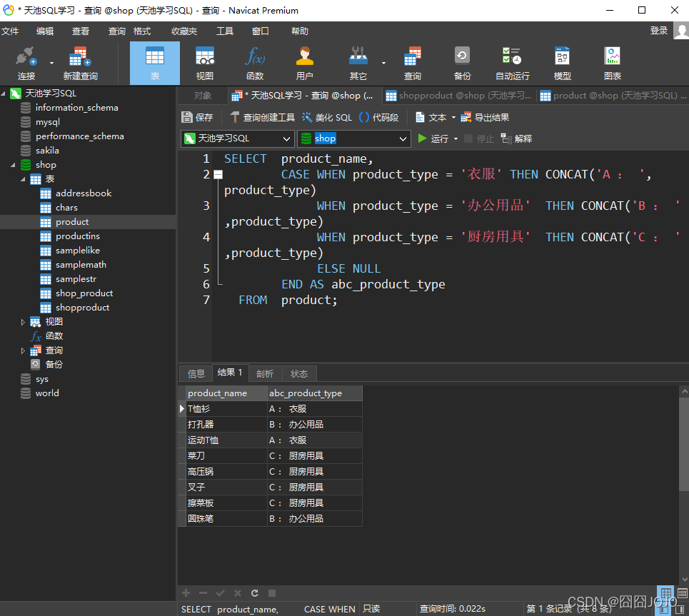
Task: Click 美化 SQL (Beautify SQL)
Action: tap(327, 117)
